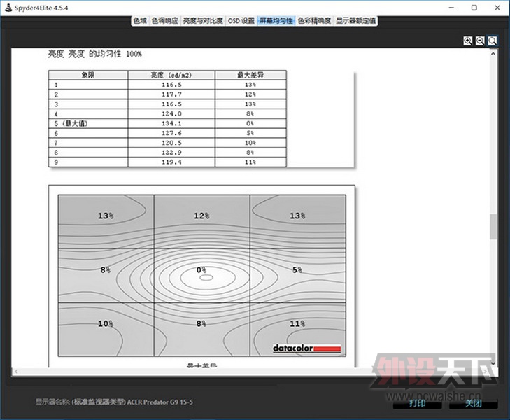Click the 134.1 brightness value cell
This screenshot has width=510, height=420.
click(171, 124)
